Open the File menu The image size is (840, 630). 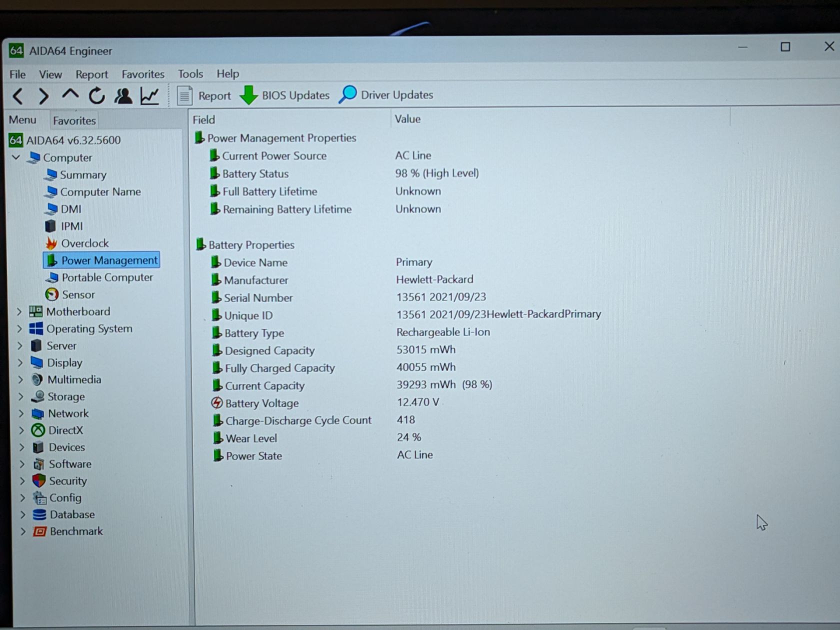(17, 74)
